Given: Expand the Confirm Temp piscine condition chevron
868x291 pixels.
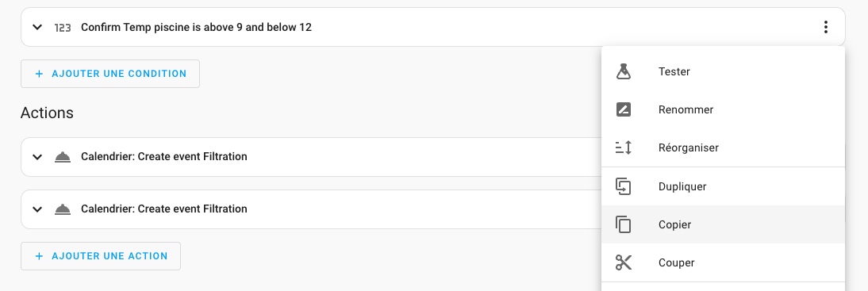Looking at the screenshot, I should point(37,27).
